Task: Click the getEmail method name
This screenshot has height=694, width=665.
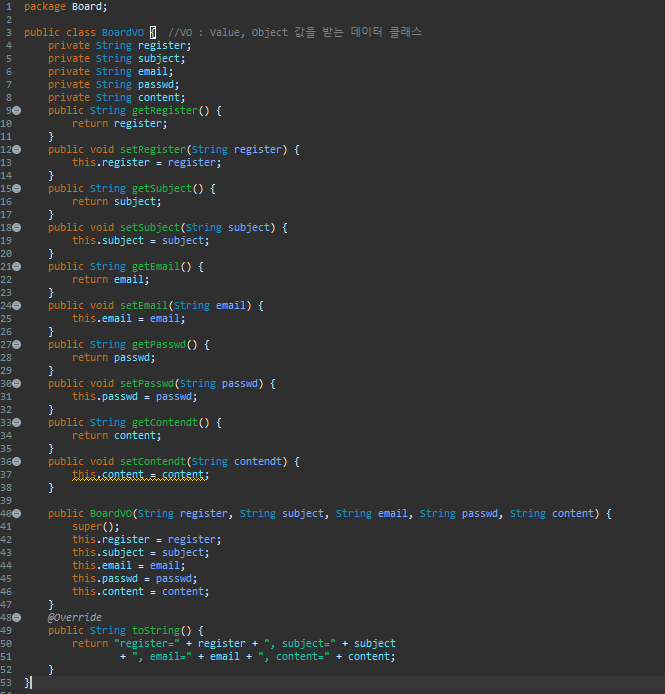Action: (155, 266)
